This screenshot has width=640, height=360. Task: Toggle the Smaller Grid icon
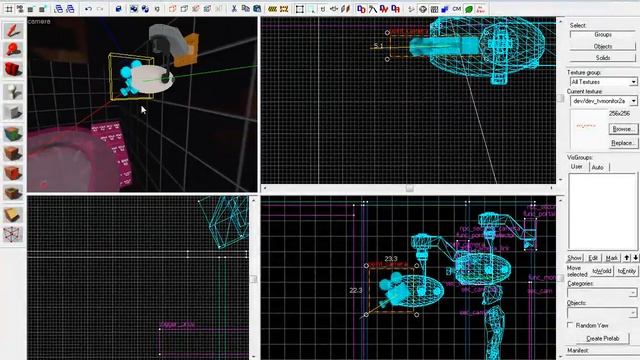tap(31, 9)
